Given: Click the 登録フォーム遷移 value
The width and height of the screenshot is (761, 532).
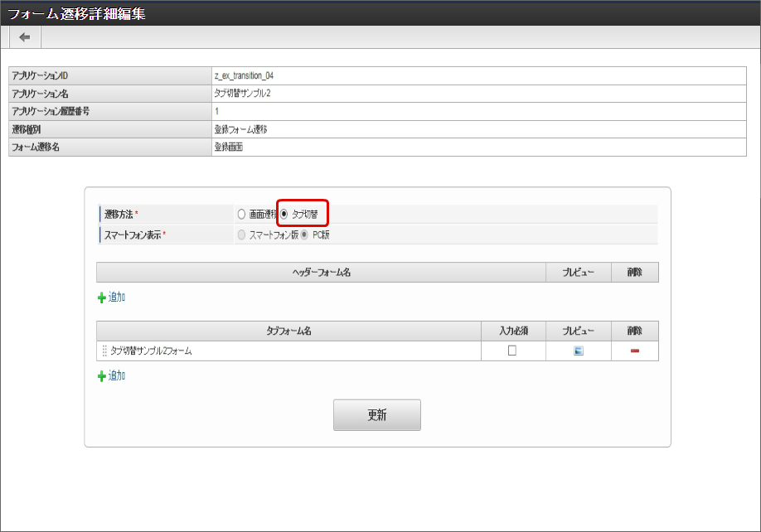Looking at the screenshot, I should tap(240, 129).
